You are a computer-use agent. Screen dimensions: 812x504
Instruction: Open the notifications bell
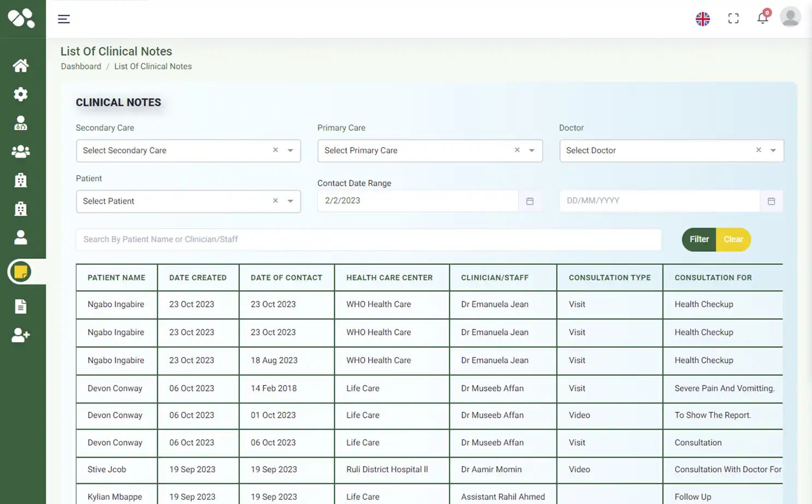(x=763, y=17)
